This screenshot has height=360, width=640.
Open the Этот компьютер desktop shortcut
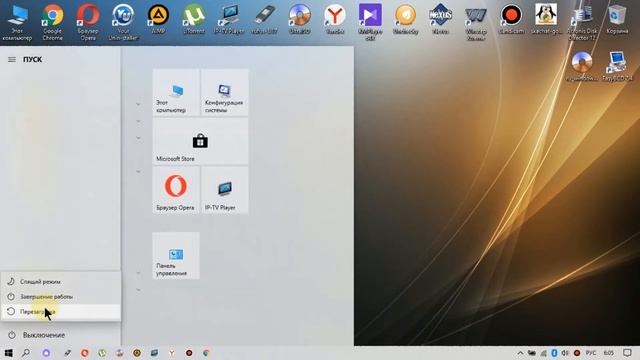[x=17, y=22]
